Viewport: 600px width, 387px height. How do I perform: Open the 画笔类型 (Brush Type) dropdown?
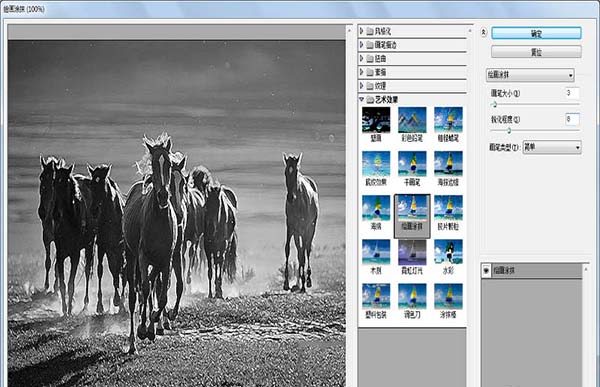[552, 147]
